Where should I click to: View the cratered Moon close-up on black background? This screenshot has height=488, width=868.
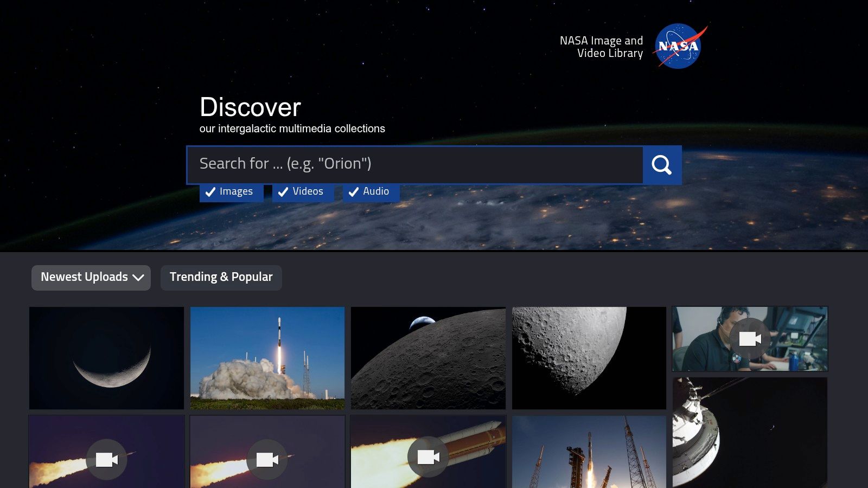tap(589, 358)
